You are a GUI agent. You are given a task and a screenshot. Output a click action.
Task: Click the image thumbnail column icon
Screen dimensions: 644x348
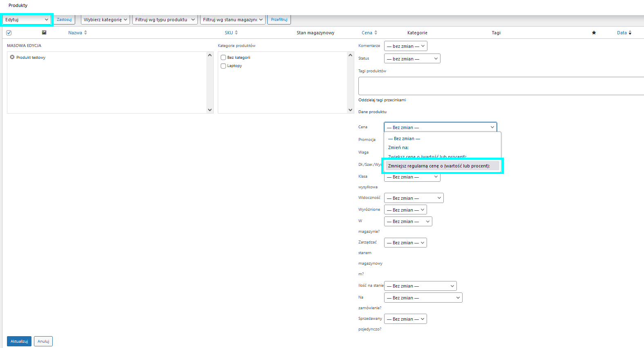coord(44,33)
